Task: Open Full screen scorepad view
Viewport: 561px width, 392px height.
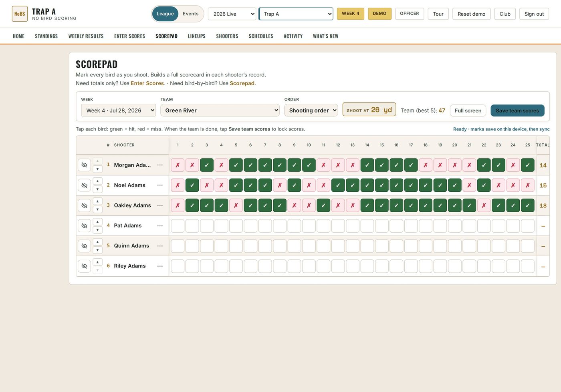Action: tap(468, 111)
